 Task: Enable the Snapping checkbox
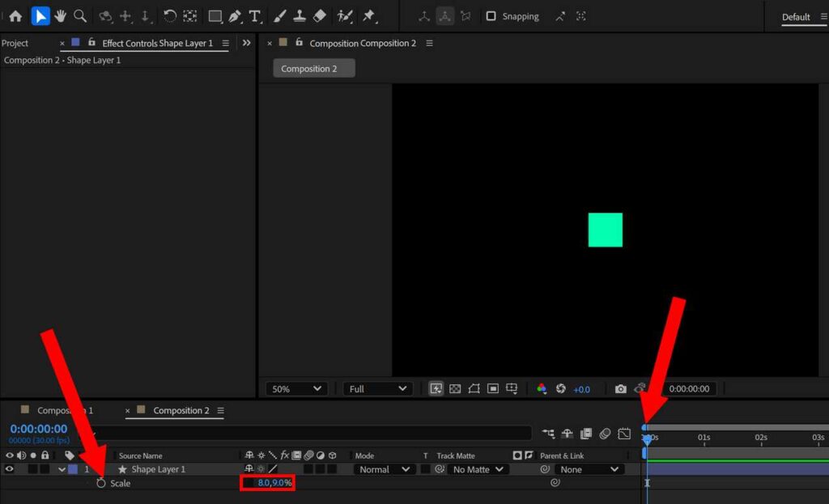[491, 16]
